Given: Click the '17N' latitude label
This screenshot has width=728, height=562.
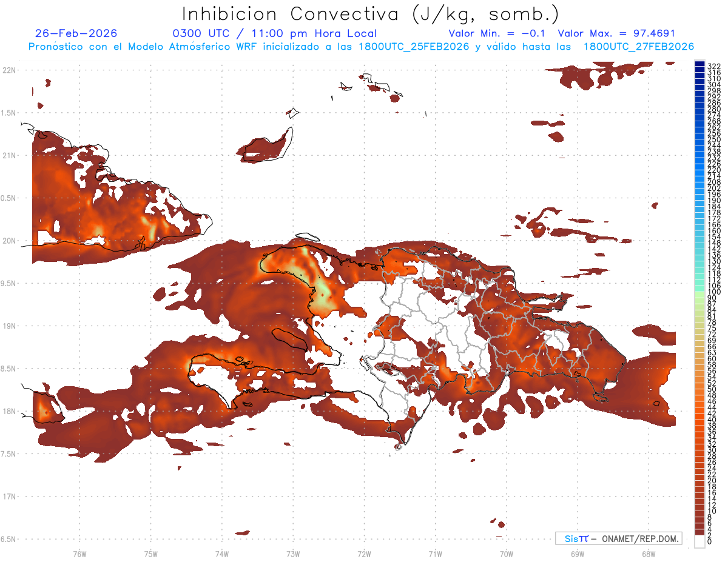Looking at the screenshot, I should pos(9,497).
